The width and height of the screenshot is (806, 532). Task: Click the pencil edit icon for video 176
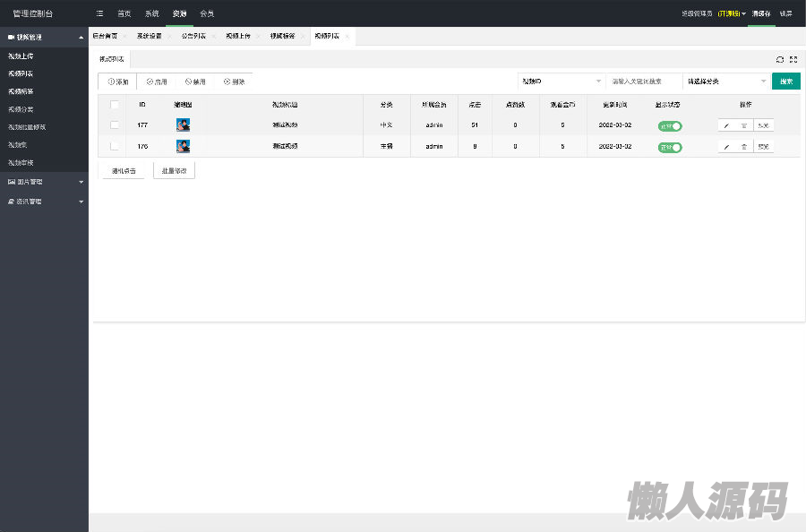point(726,146)
